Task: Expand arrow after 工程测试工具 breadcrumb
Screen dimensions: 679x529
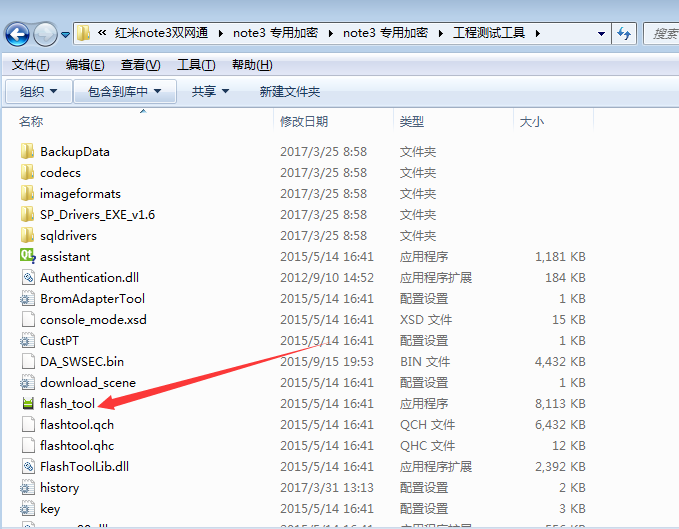Action: pyautogui.click(x=538, y=33)
